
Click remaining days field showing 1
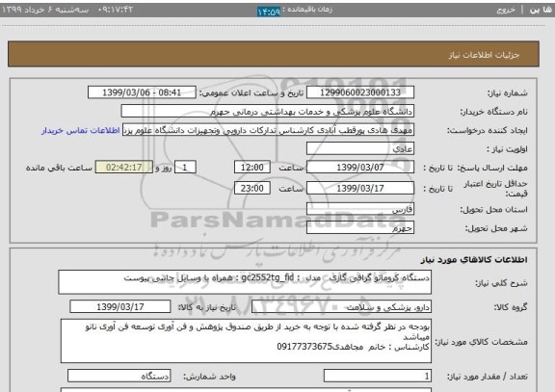185,167
